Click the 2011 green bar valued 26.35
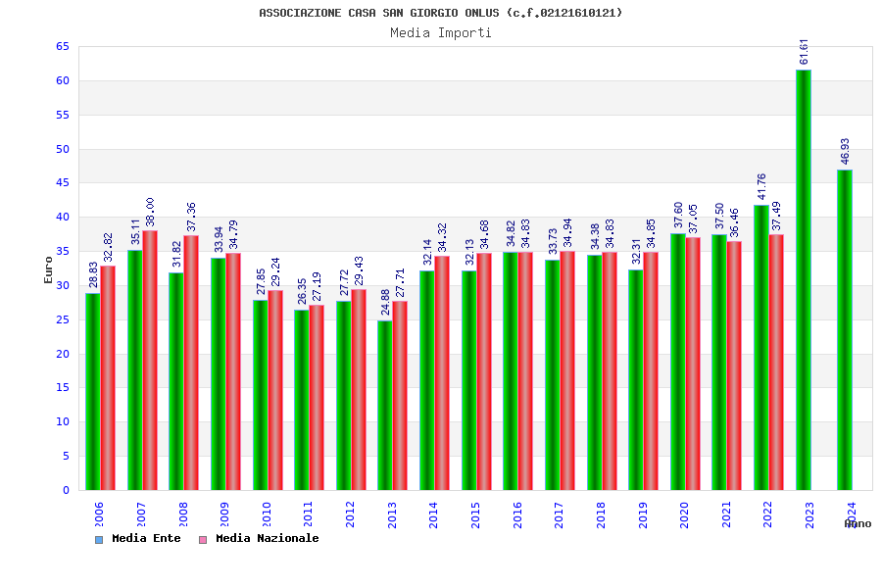 302,400
